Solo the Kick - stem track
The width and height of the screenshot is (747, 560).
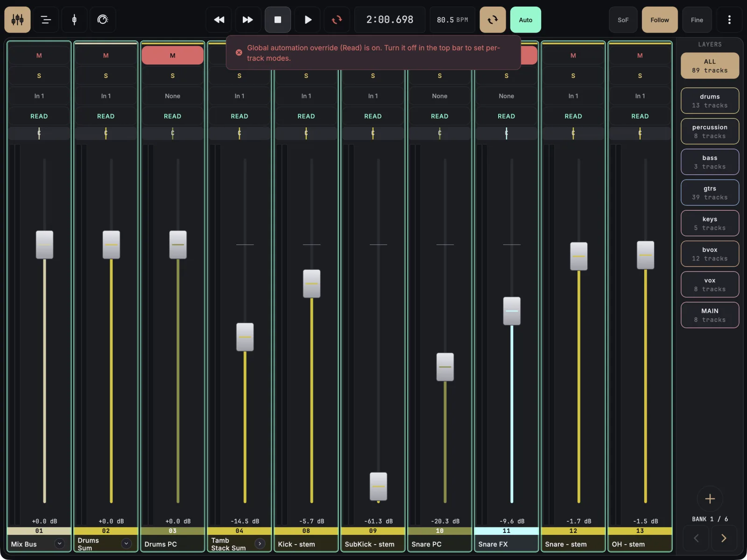306,76
